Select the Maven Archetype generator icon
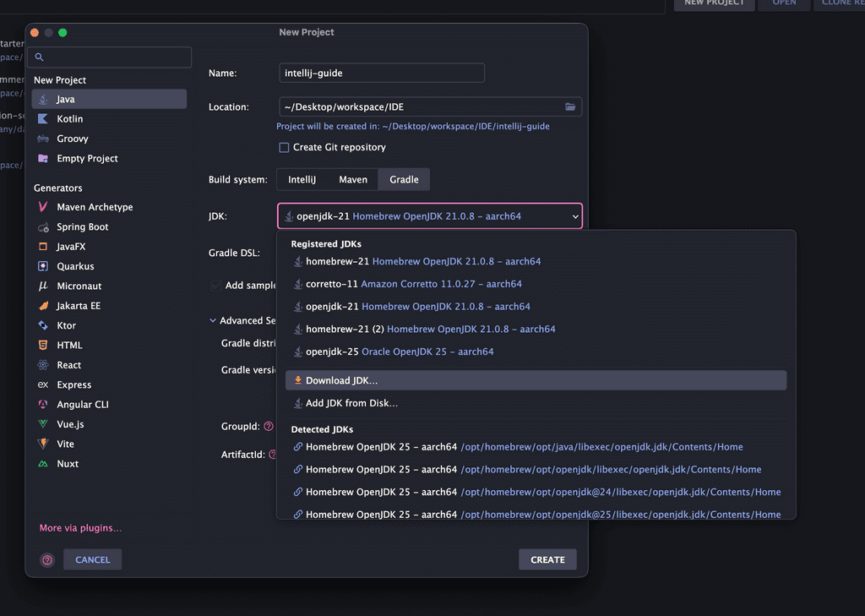Screen dimensions: 865x616 43,207
